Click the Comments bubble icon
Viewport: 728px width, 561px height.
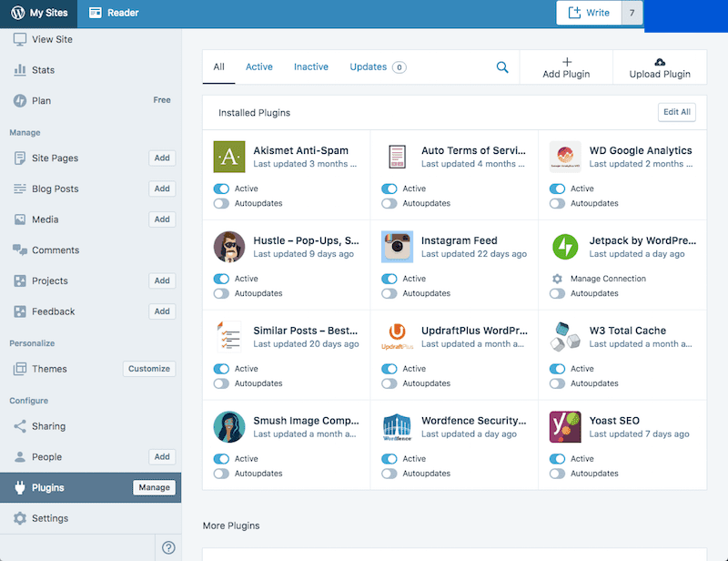tap(20, 250)
